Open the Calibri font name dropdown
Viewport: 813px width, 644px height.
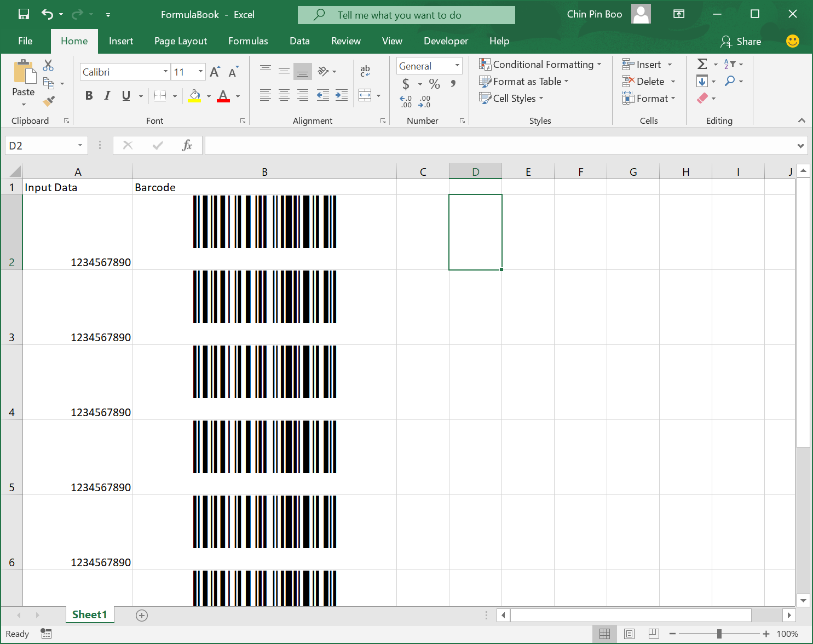point(165,72)
